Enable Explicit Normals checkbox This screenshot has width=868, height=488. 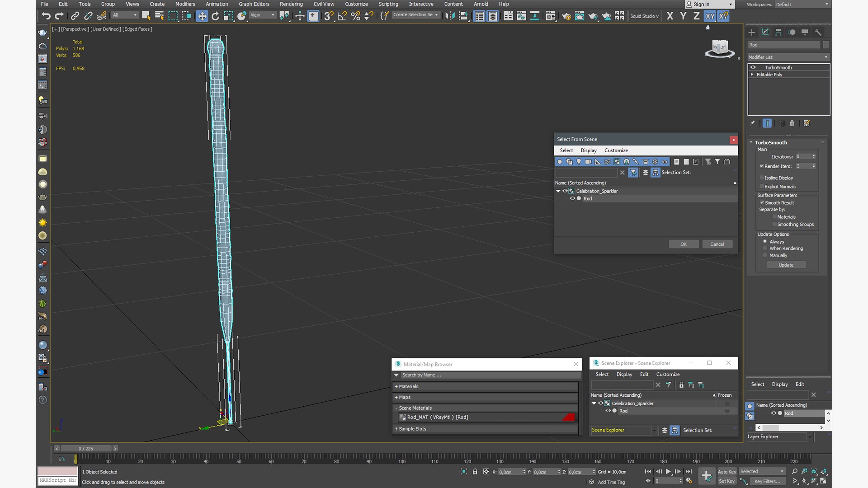pyautogui.click(x=762, y=187)
